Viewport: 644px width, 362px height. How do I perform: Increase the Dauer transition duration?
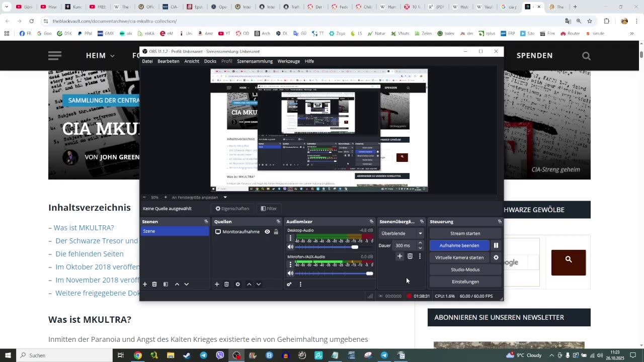pyautogui.click(x=421, y=243)
